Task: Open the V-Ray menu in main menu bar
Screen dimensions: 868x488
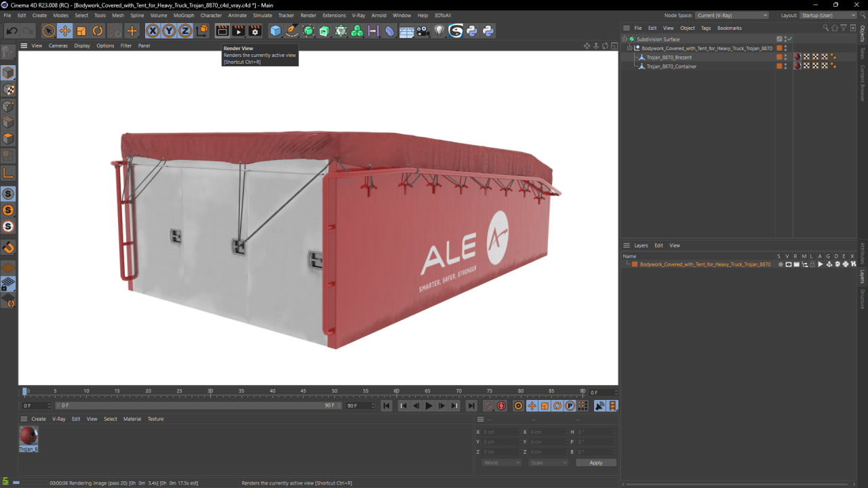Action: [358, 15]
